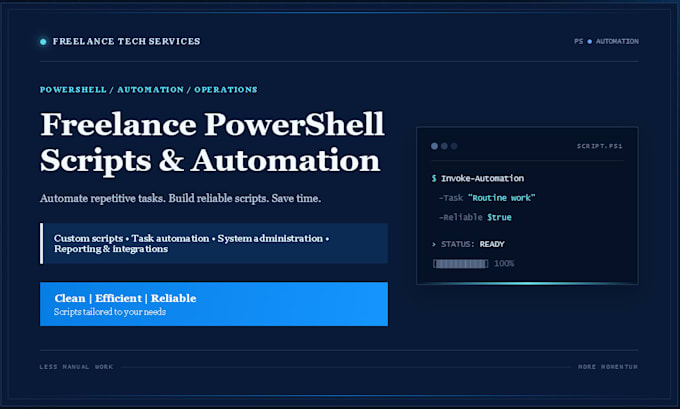
Task: Click the first terminal window dot
Action: (434, 146)
